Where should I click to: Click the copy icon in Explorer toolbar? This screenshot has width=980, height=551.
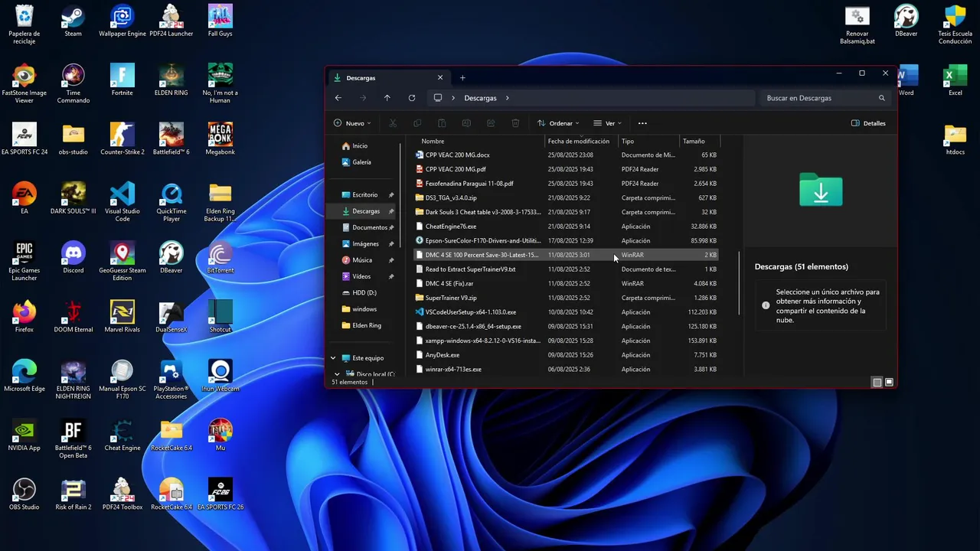(417, 123)
